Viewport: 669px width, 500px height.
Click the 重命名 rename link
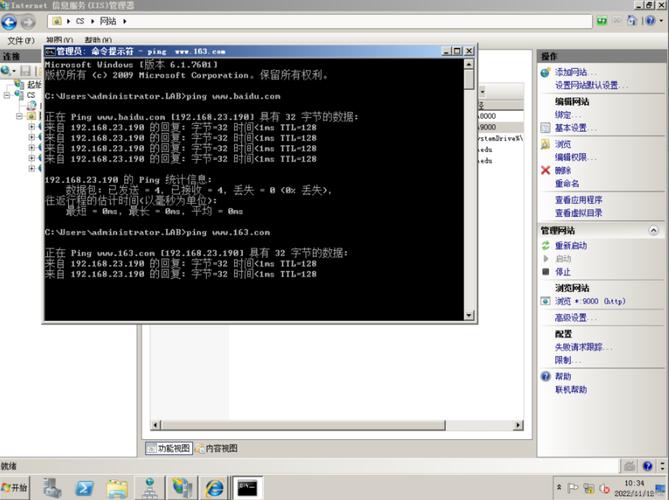[567, 183]
